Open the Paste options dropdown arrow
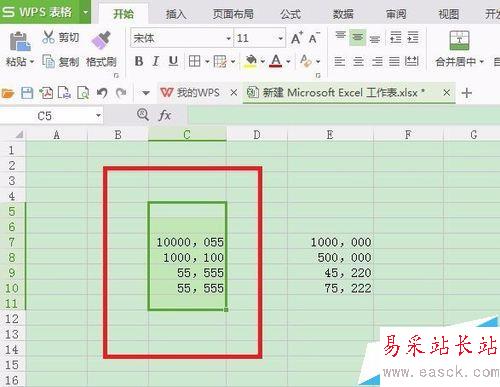This screenshot has width=500, height=387. click(x=32, y=62)
